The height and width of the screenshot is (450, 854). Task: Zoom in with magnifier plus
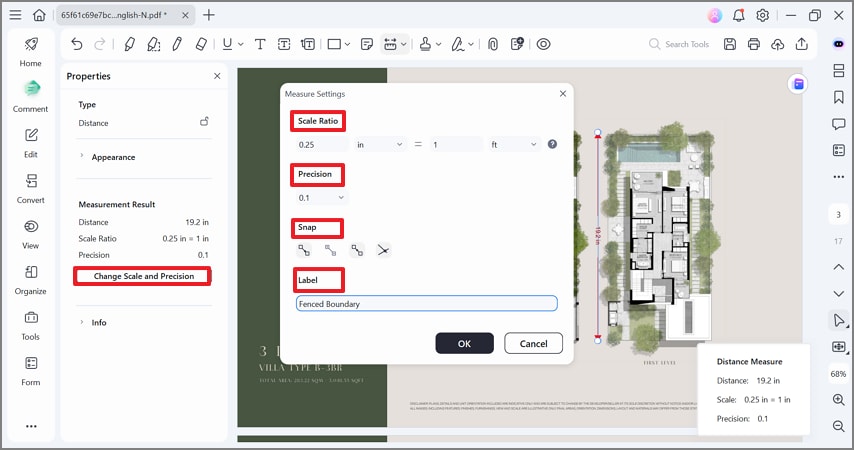pyautogui.click(x=839, y=399)
